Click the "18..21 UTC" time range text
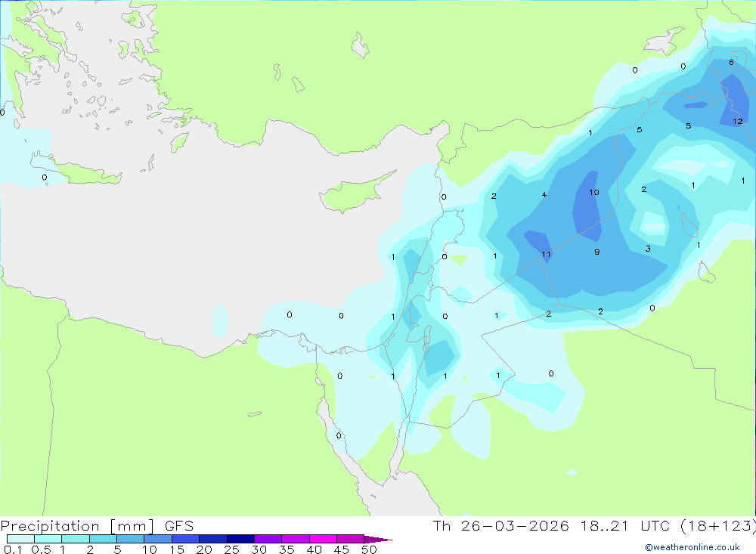Screen dimensions: 756x554 pos(625,525)
